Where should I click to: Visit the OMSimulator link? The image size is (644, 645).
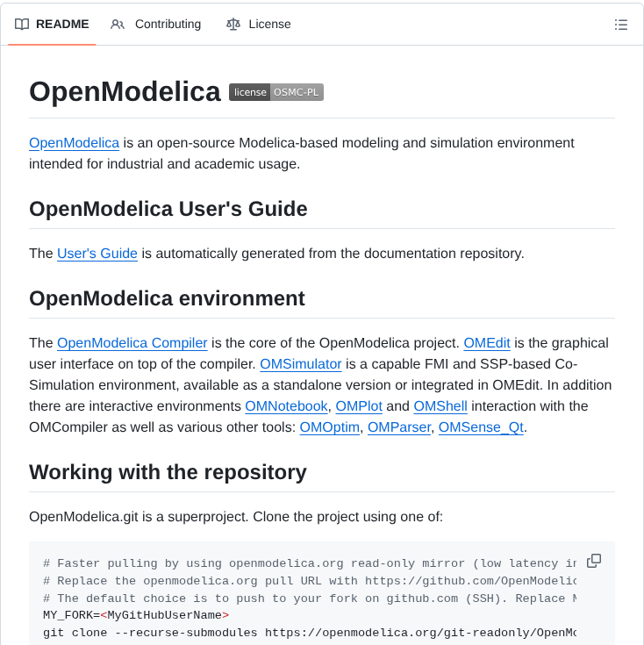[301, 364]
